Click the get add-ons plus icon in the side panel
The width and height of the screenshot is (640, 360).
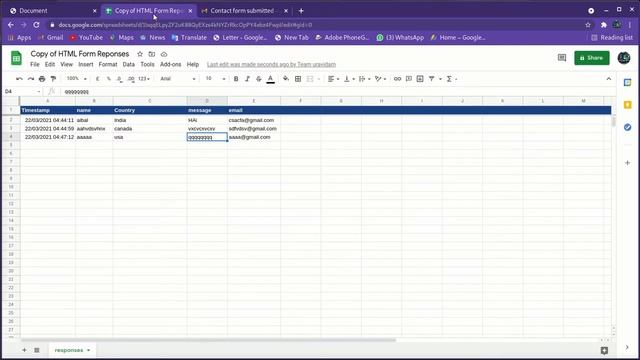click(628, 163)
